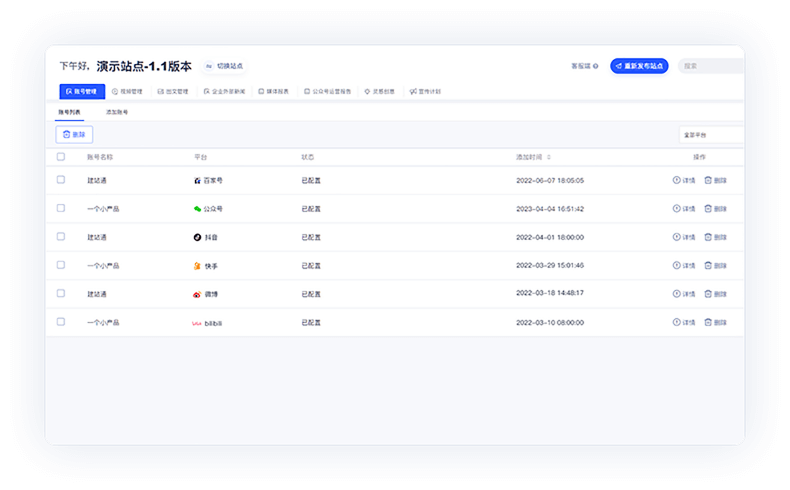The image size is (790, 490).
Task: Click the timestamp 2022-03-29 15:01:46
Action: 550,265
